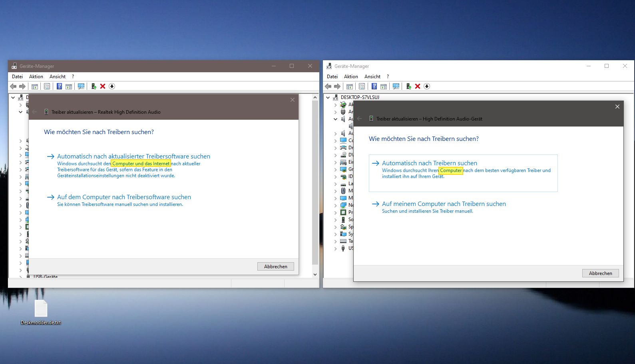Click Abbrechen in High Definition Audio-Gerät dialog
This screenshot has height=364, width=635.
click(x=601, y=273)
